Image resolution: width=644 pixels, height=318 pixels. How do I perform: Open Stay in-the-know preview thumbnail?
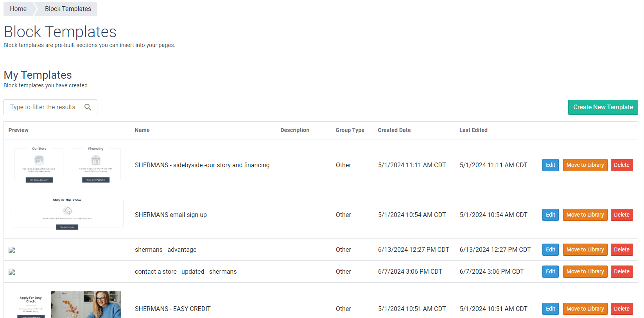67,214
